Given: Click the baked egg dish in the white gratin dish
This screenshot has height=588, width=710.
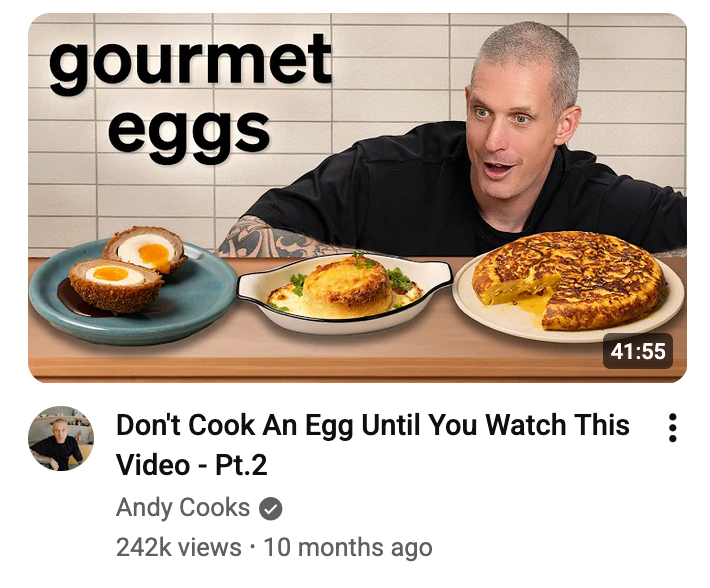Looking at the screenshot, I should (345, 286).
